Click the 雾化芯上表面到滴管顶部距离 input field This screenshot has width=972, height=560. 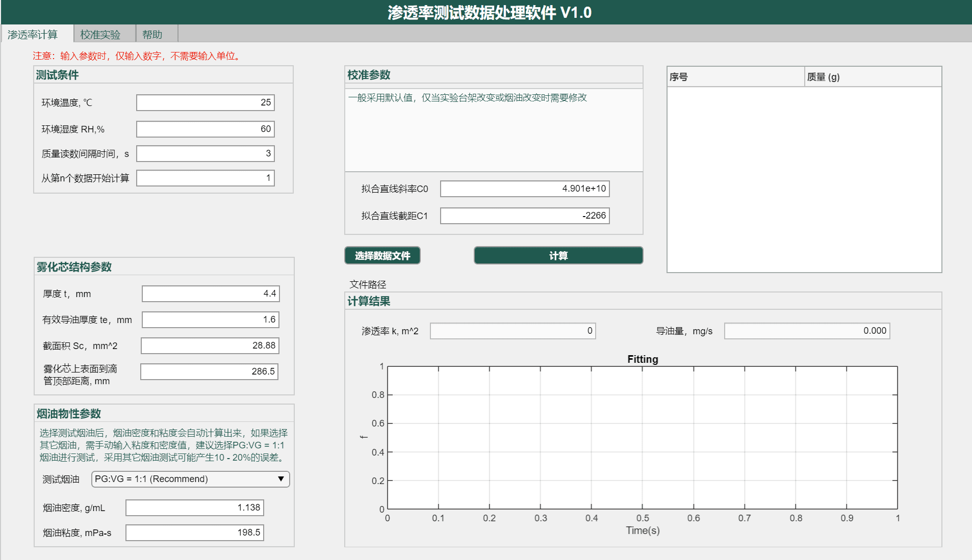click(210, 371)
